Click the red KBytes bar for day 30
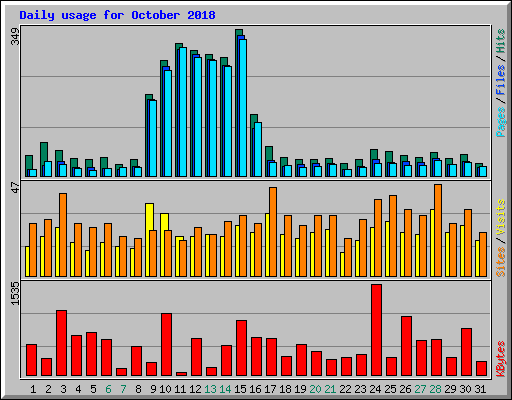Screen dimensions: 512x400 coord(466,352)
